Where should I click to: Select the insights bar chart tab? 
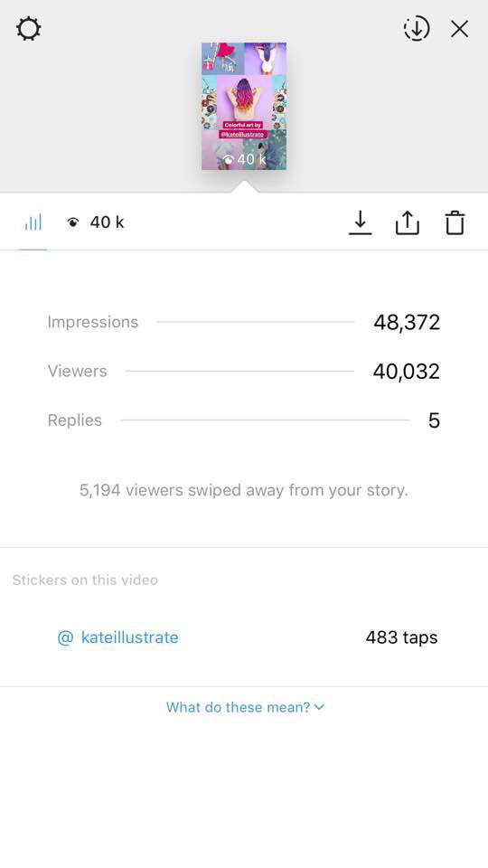tap(33, 222)
